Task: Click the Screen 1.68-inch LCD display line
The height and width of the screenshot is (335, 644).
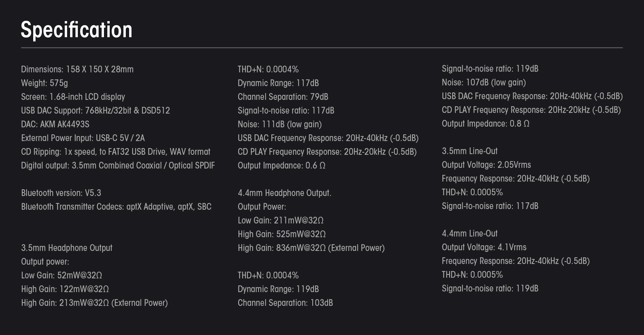Action: pos(73,97)
